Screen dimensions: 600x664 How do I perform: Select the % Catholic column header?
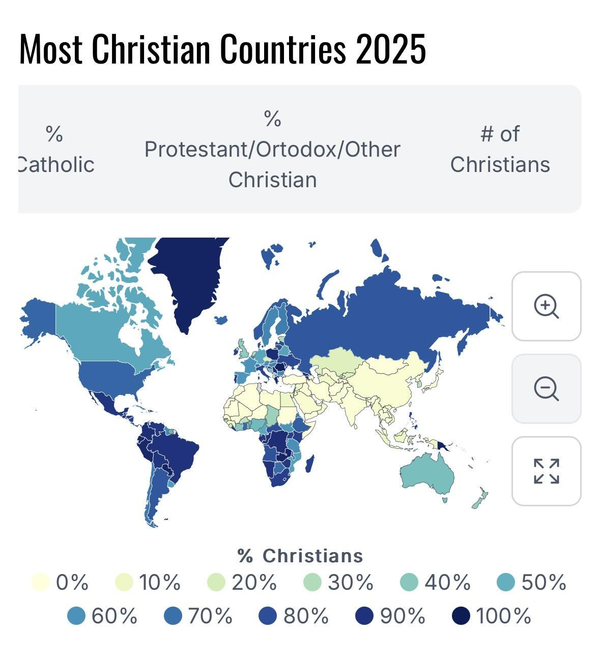(x=55, y=149)
